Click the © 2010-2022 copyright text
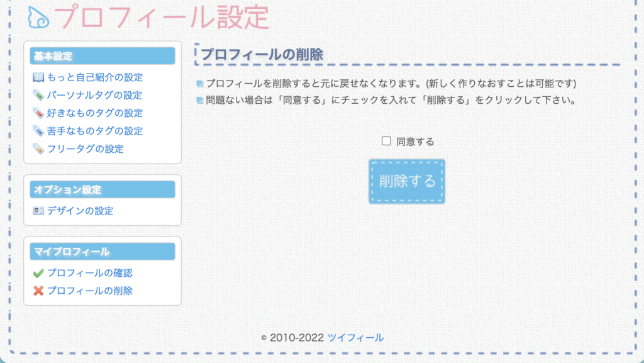 pyautogui.click(x=292, y=338)
